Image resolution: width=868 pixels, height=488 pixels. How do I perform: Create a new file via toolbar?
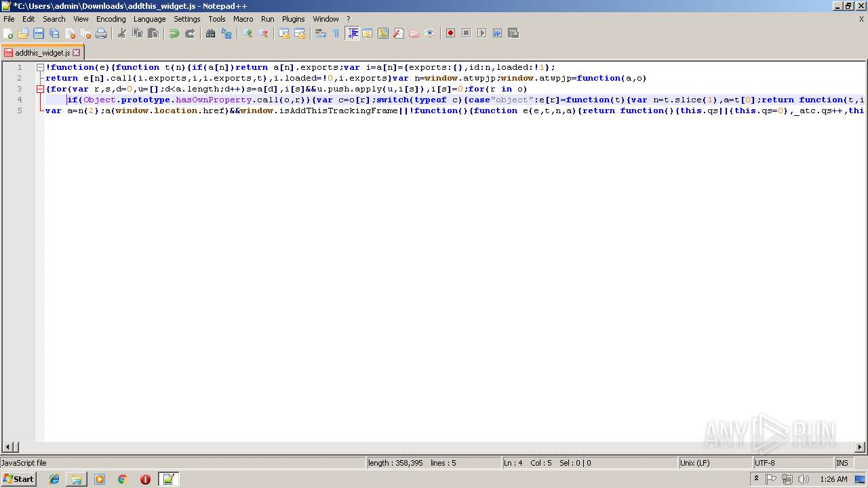pyautogui.click(x=8, y=33)
